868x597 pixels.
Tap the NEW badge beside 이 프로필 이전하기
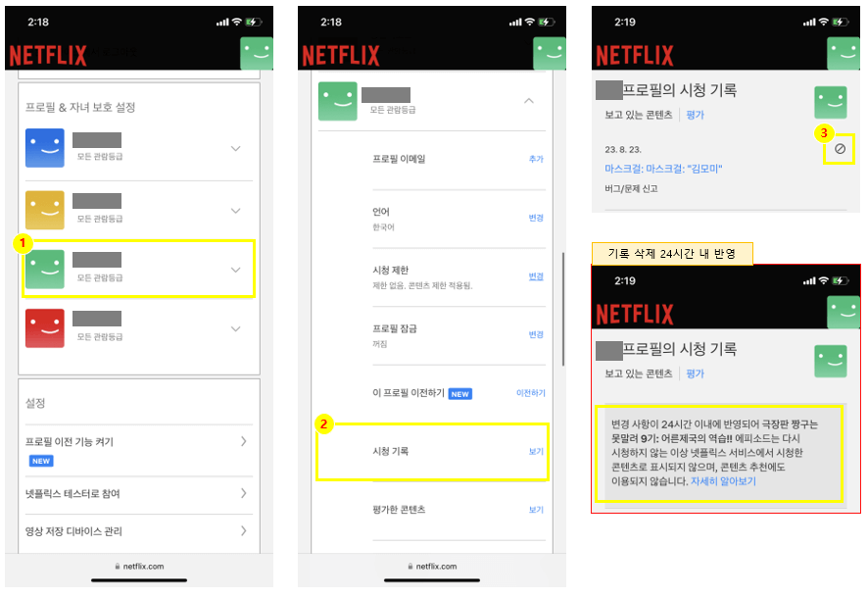click(460, 394)
